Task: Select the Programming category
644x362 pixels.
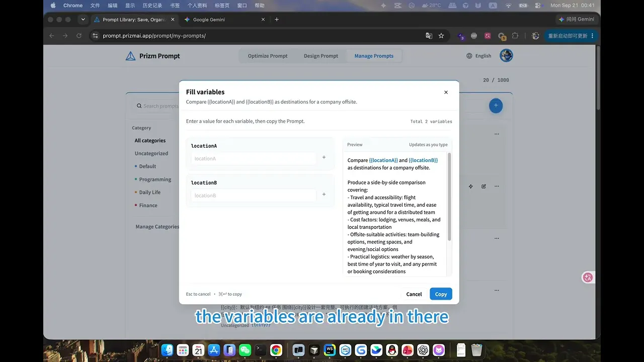Action: tap(153, 179)
